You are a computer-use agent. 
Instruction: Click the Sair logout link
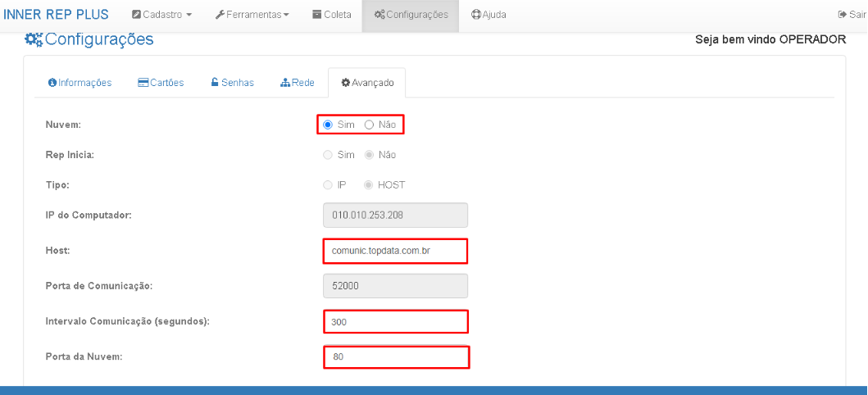852,15
